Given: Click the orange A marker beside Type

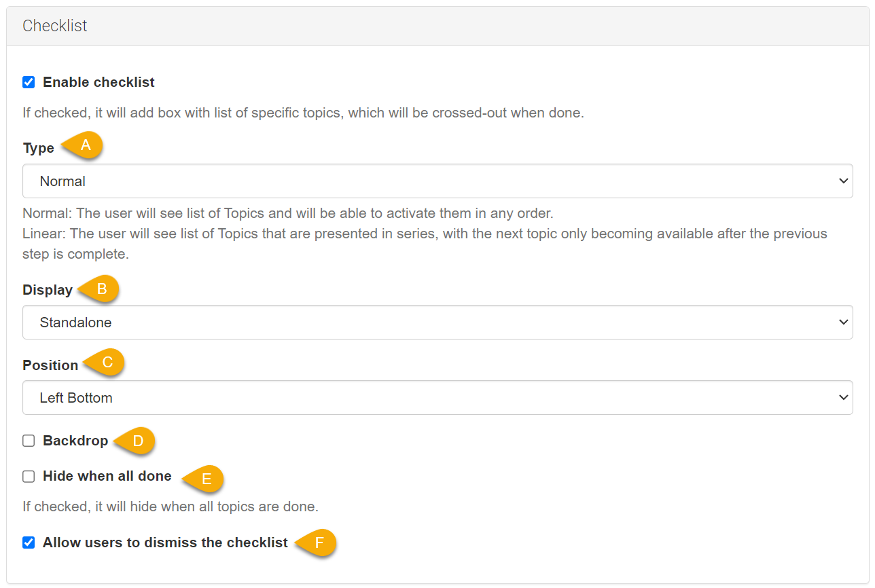Looking at the screenshot, I should click(x=85, y=145).
